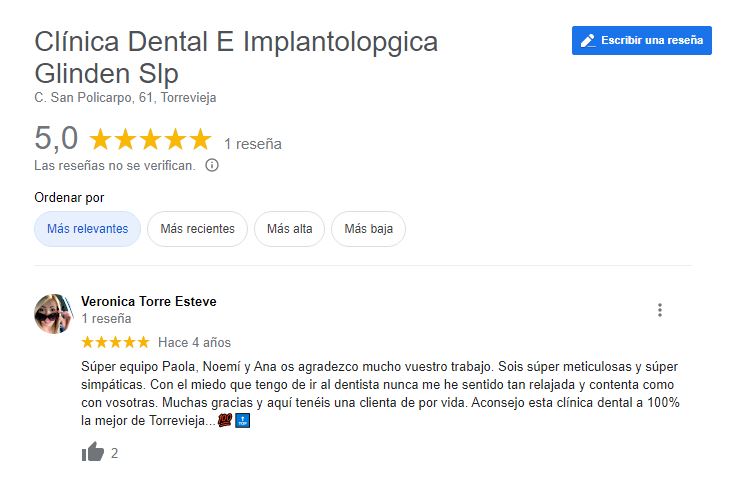Click the 100 emoji in review text
The width and height of the screenshot is (731, 495).
pos(225,420)
